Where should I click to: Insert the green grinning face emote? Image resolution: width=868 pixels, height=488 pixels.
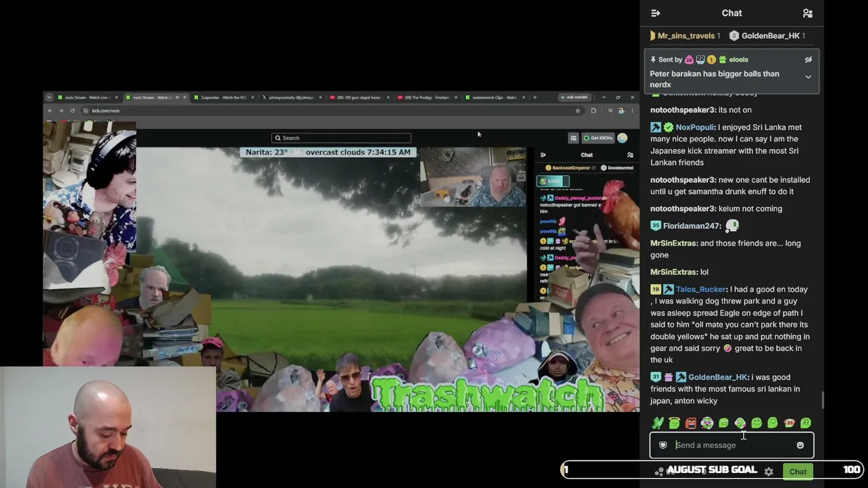(724, 423)
